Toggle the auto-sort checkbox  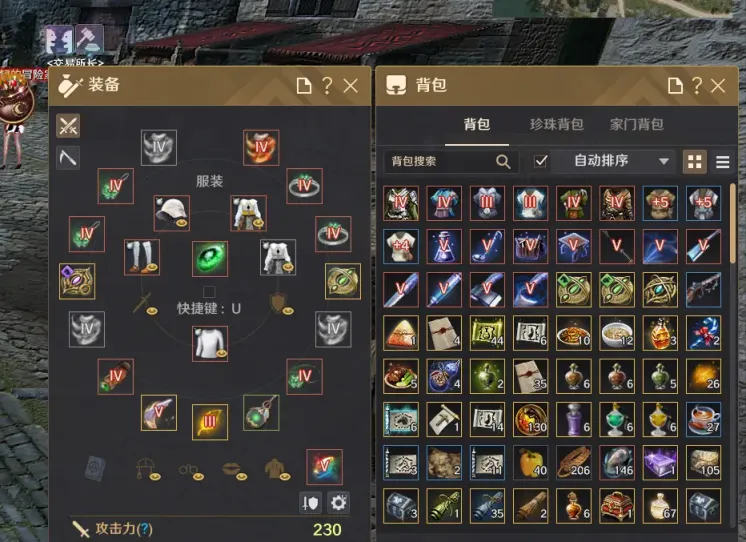pos(540,161)
